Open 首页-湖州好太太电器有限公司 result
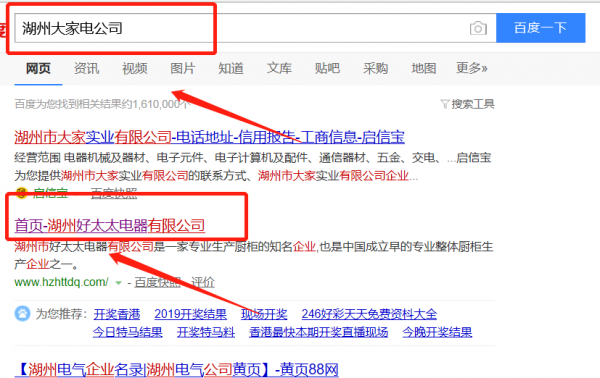Viewport: 600px width, 378px height. [110, 226]
